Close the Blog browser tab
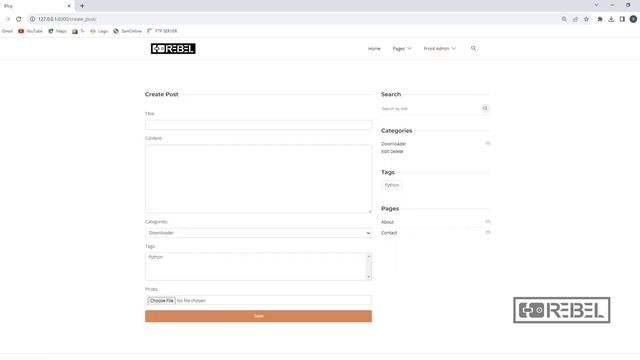 tap(69, 6)
